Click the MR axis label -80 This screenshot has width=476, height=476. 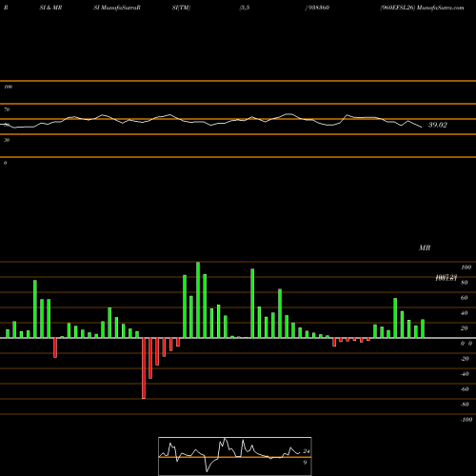click(465, 405)
